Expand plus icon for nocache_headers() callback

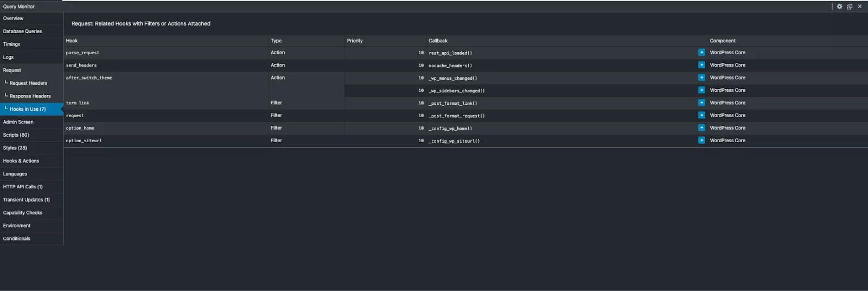(701, 65)
